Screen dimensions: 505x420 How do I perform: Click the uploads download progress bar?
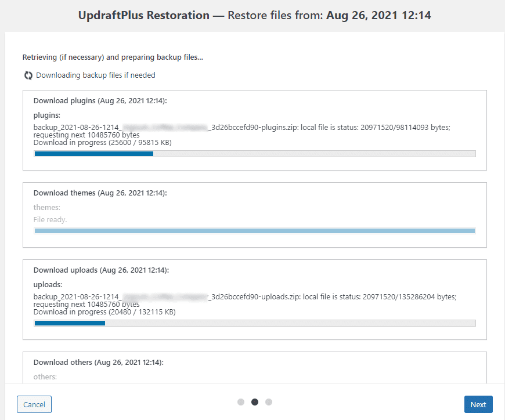pyautogui.click(x=255, y=323)
